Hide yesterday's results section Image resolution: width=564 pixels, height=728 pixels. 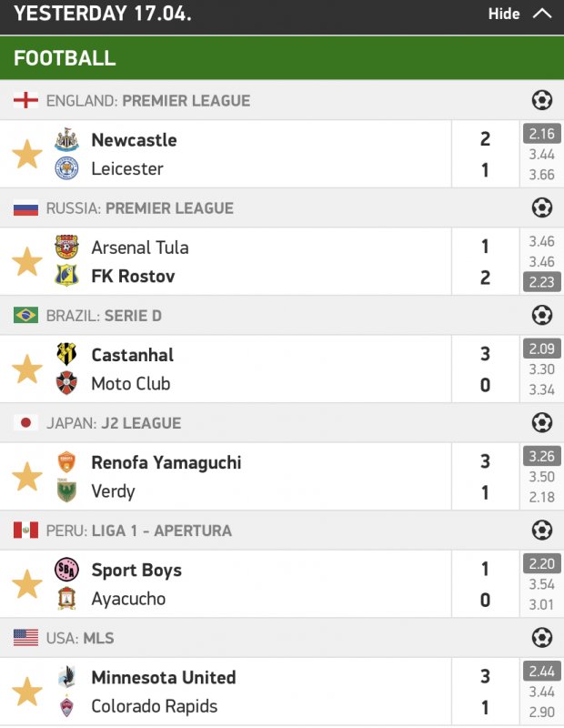(x=504, y=14)
